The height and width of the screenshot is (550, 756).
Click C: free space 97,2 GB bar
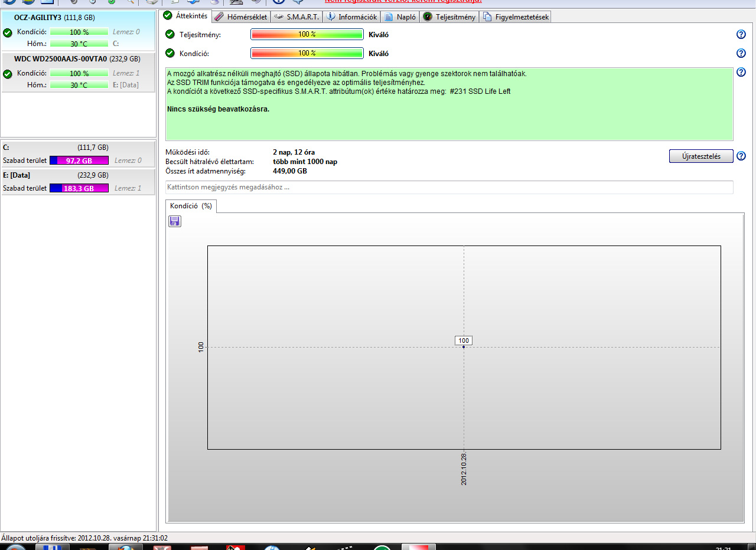pyautogui.click(x=79, y=160)
